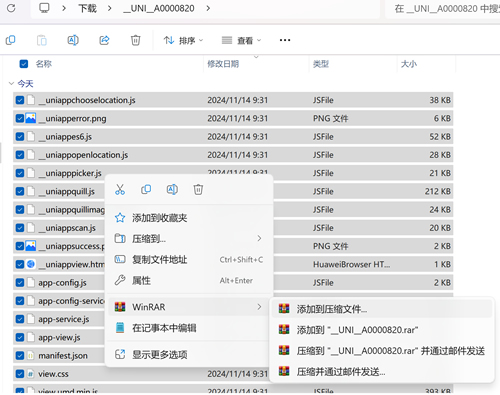Choose 复制文件地址 from context menu
This screenshot has width=500, height=395.
pos(189,259)
